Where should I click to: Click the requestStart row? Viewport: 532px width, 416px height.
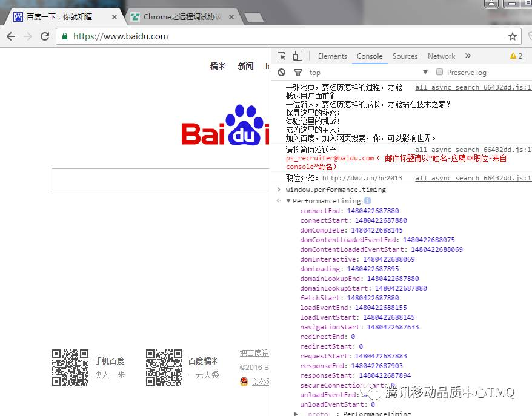pos(353,356)
